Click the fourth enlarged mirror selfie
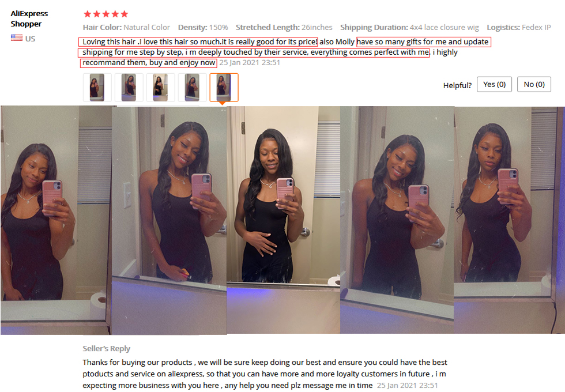Image resolution: width=565 pixels, height=392 pixels. click(397, 220)
